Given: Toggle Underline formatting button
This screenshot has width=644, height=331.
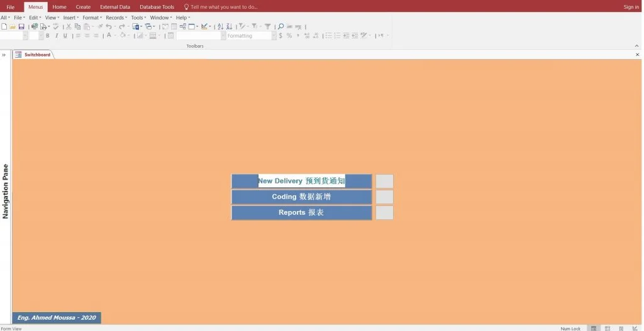Looking at the screenshot, I should (65, 36).
